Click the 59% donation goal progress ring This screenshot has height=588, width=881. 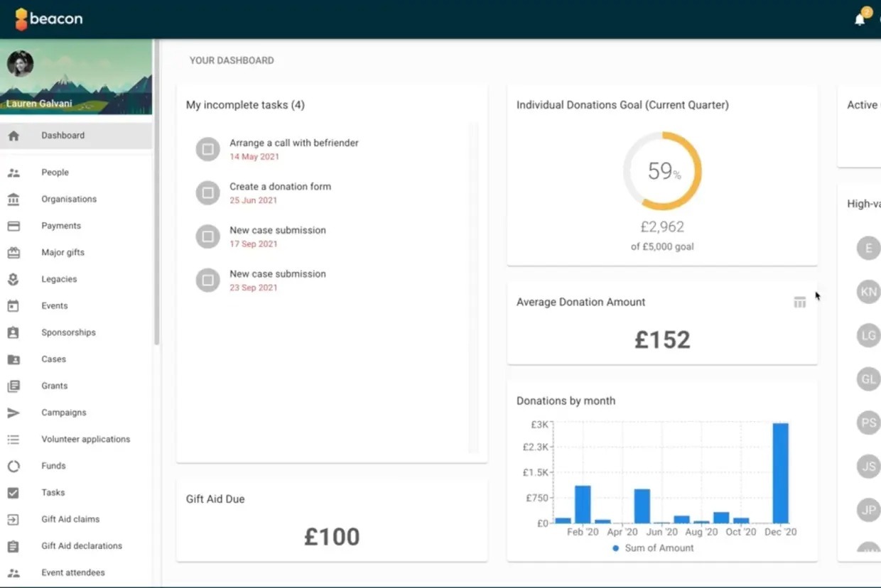pyautogui.click(x=662, y=171)
